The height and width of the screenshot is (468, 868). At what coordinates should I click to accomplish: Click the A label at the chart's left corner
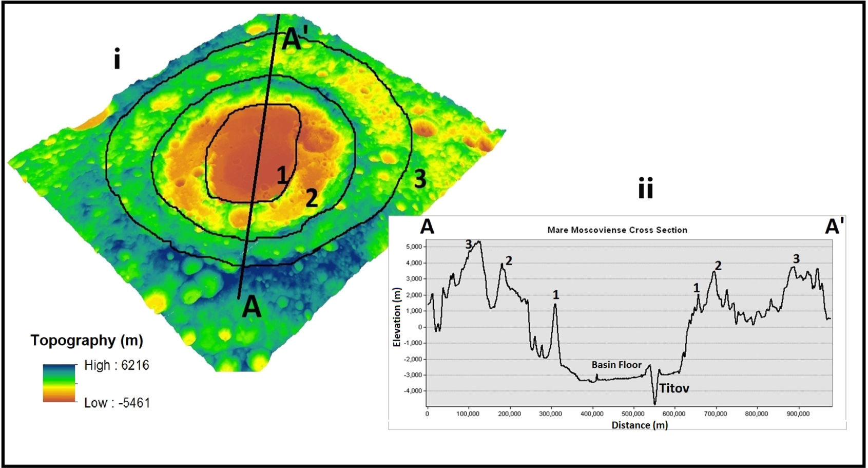click(427, 227)
